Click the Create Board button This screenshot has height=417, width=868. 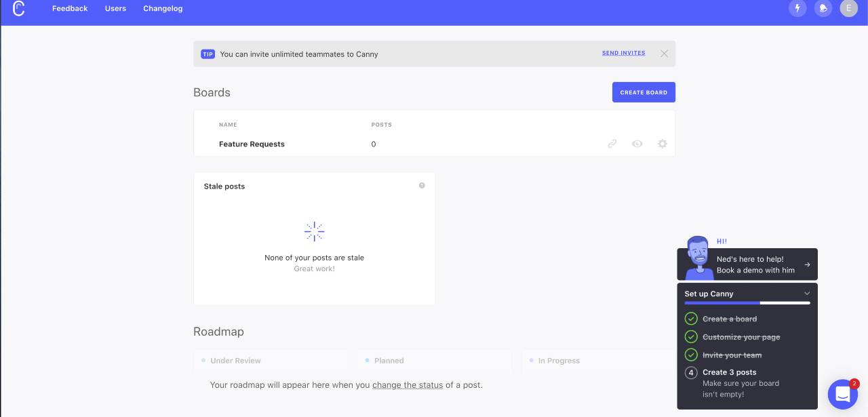(644, 92)
